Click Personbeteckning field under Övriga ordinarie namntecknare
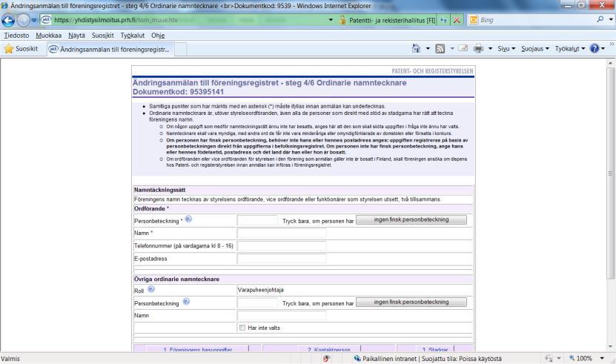The height and width of the screenshot is (364, 616). click(257, 303)
